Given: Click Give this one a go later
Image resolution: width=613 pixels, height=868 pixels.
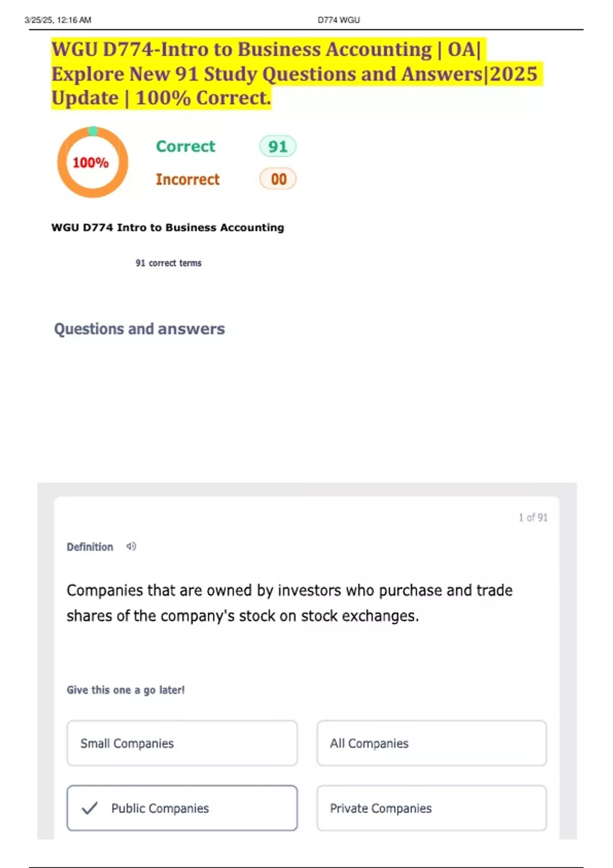Looking at the screenshot, I should 126,690.
